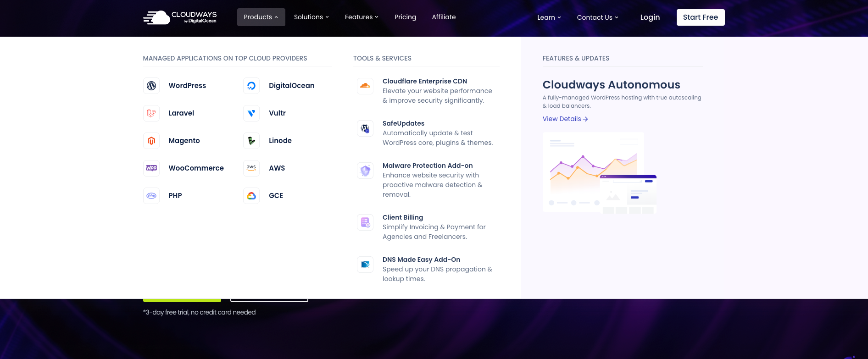This screenshot has height=359, width=868.
Task: Click the Malware Protection shield icon
Action: pos(365,170)
